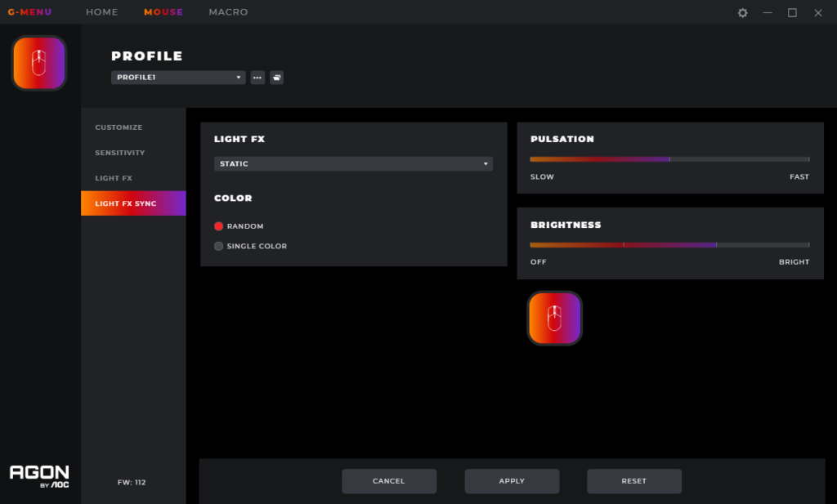Open the Customize section
Image resolution: width=837 pixels, height=504 pixels.
click(119, 127)
